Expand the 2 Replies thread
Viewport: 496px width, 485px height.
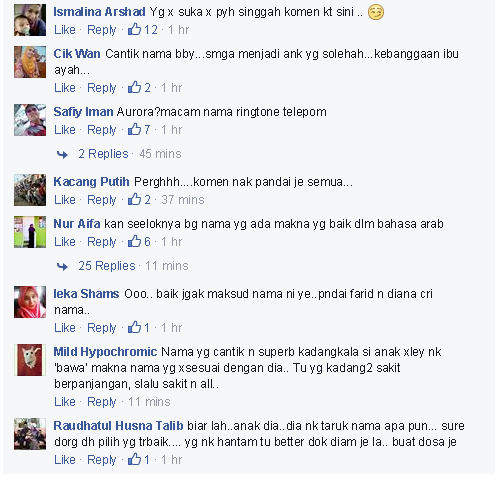point(103,154)
